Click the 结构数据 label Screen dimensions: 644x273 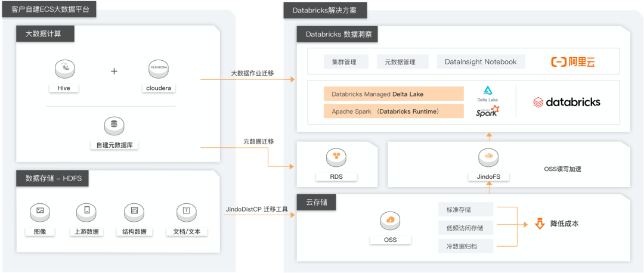(x=134, y=231)
